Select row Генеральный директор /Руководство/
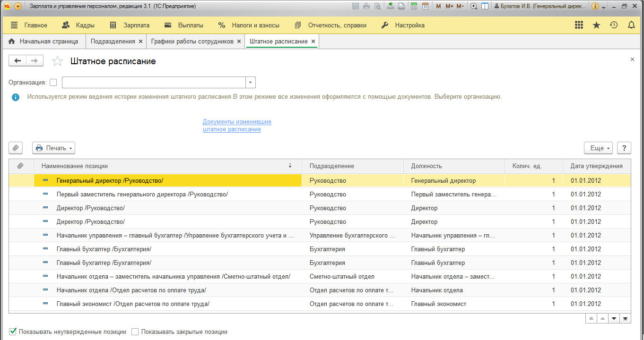The height and width of the screenshot is (340, 644). pos(320,180)
